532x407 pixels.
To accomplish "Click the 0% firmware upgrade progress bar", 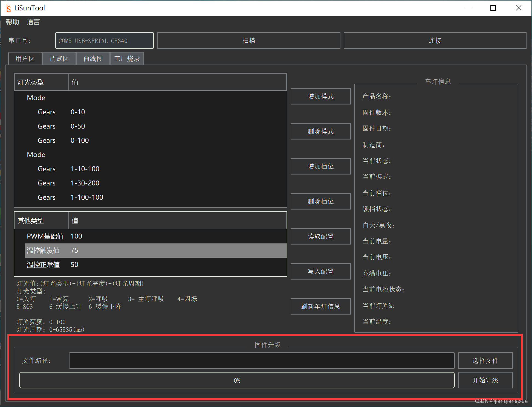I will click(x=237, y=380).
